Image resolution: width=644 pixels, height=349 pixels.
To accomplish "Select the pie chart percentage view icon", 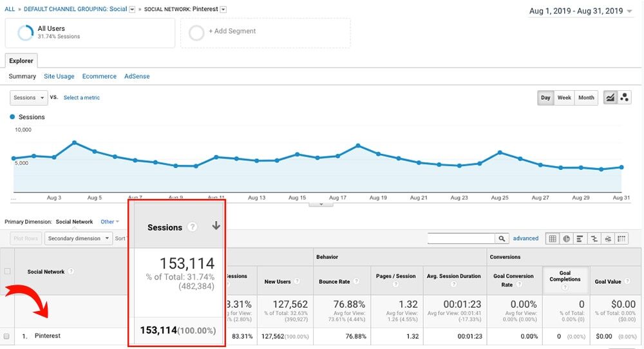I will 566,238.
